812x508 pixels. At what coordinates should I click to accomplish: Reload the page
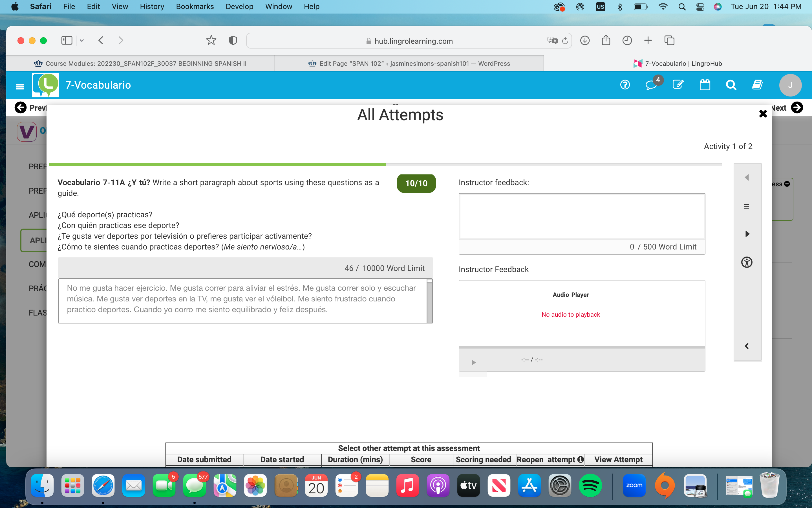[565, 41]
